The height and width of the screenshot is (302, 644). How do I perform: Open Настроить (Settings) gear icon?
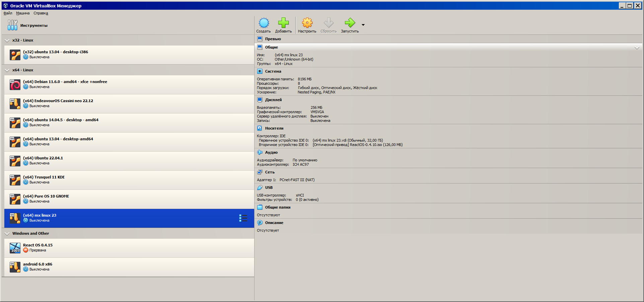click(x=307, y=23)
